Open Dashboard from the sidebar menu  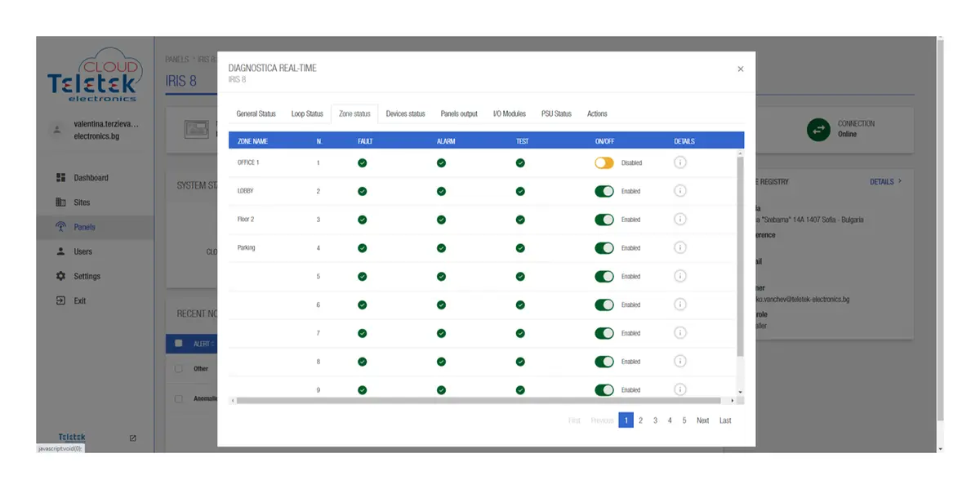[x=91, y=178]
